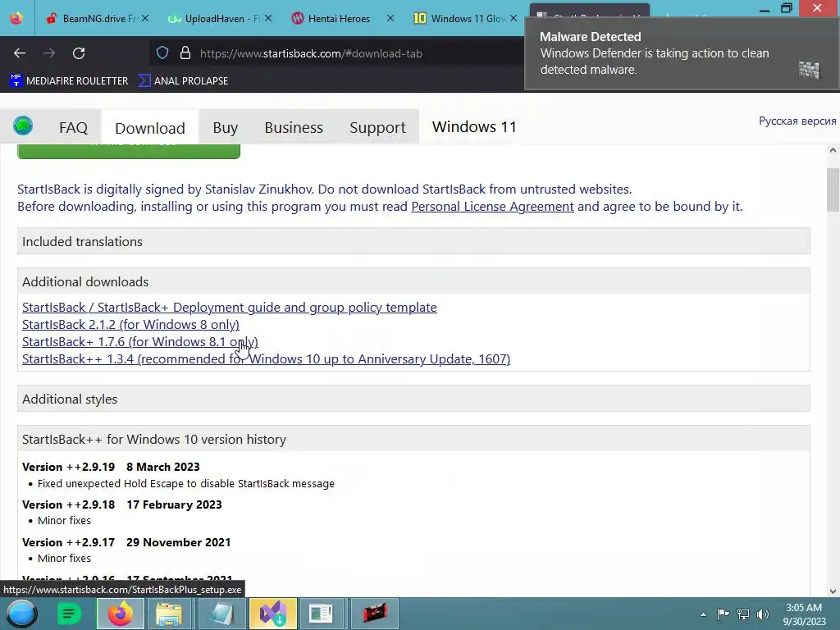Open the window-layout app icon on taskbar
Screen dimensions: 840x630
(321, 614)
